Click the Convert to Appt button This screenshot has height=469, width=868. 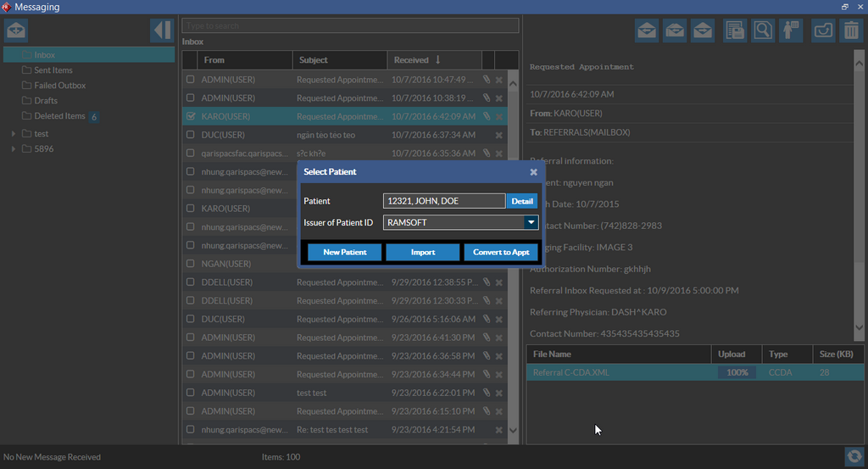[501, 253]
